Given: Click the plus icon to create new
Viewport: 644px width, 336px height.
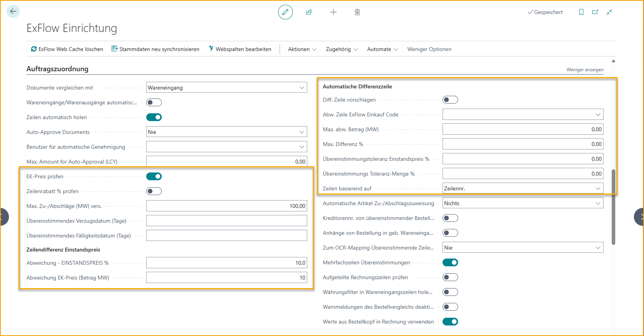Looking at the screenshot, I should tap(333, 12).
